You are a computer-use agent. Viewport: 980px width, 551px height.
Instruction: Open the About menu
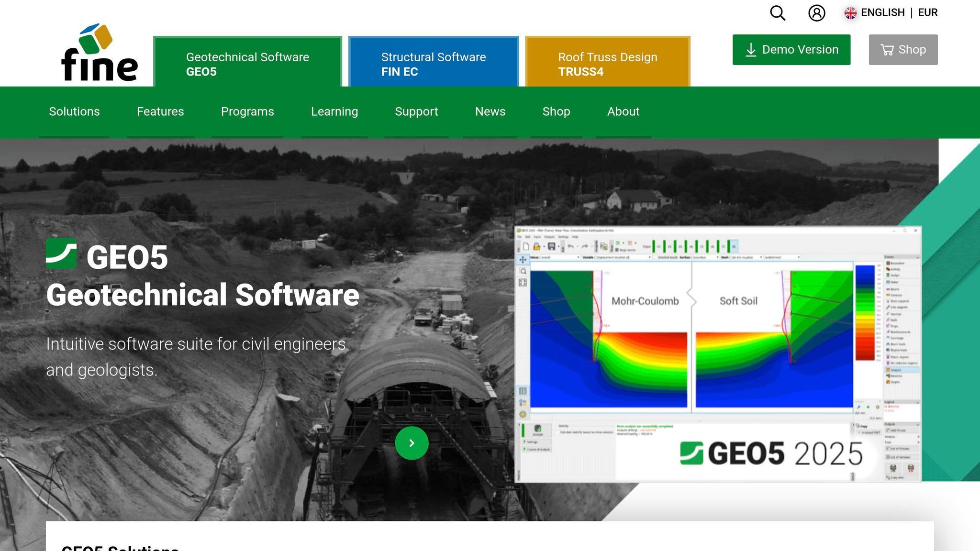(623, 111)
